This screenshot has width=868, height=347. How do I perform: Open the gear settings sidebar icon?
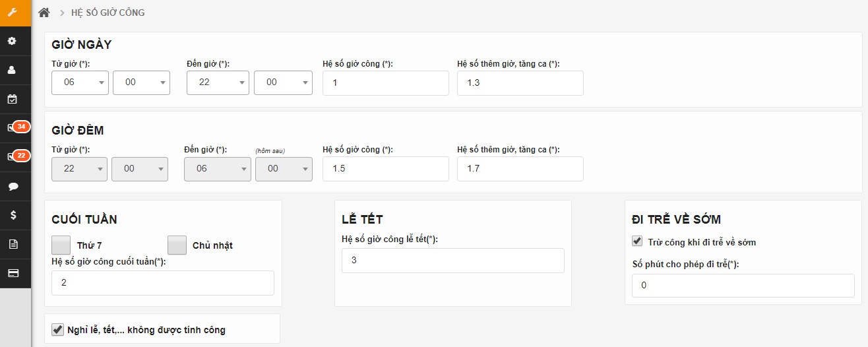tap(12, 41)
